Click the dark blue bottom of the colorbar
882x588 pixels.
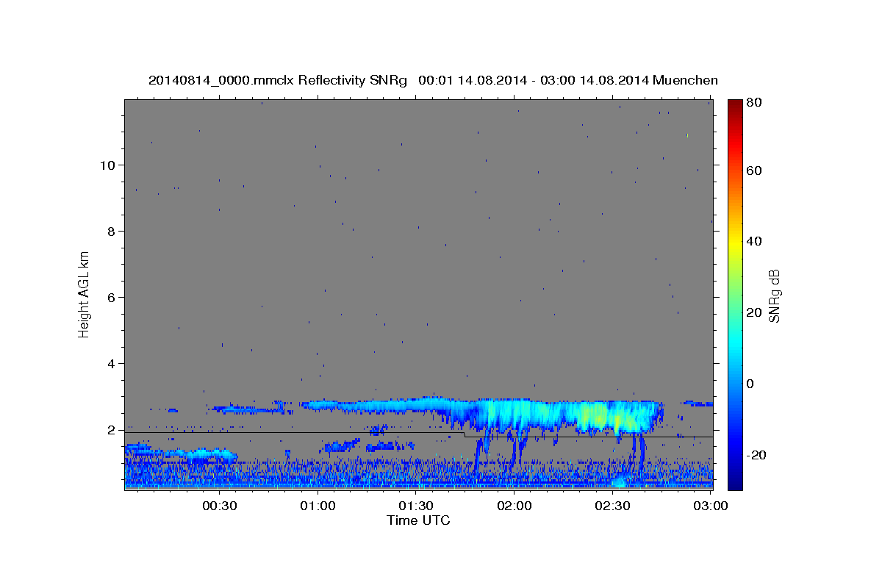735,484
